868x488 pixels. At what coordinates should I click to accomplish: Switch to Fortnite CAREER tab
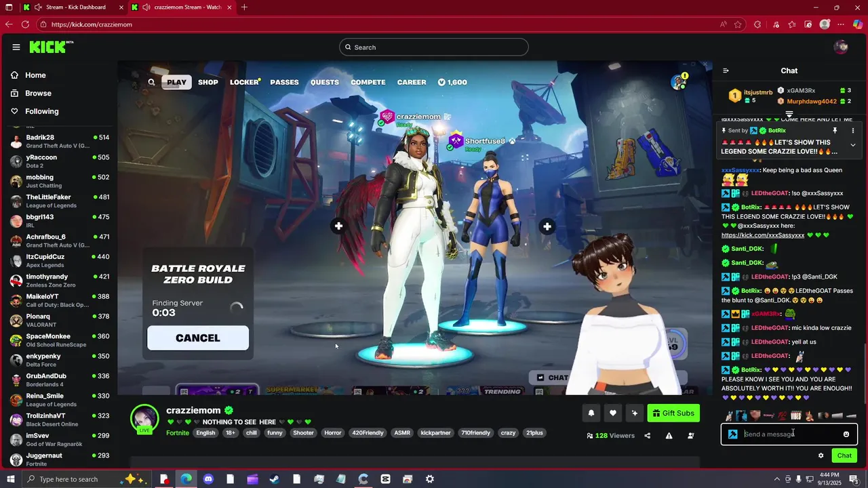pos(412,82)
